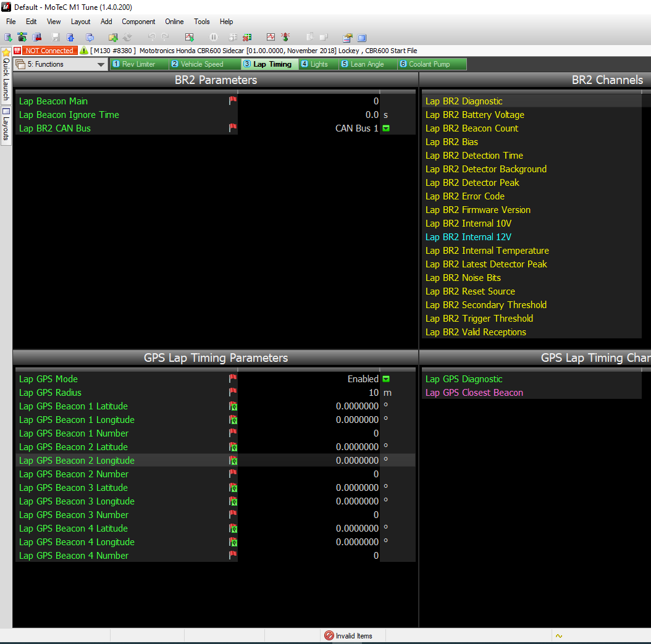Click the Lap GPS Beacon 4 Number value
This screenshot has height=644, width=651.
point(309,555)
